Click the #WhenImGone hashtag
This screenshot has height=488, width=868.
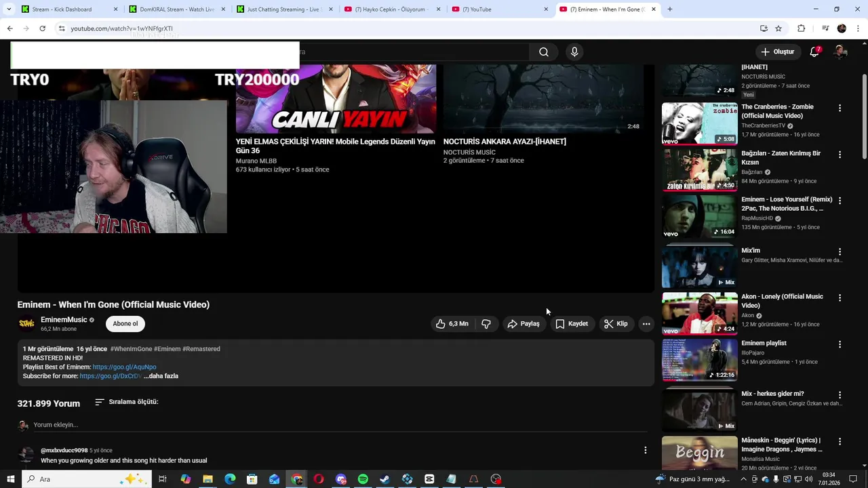pyautogui.click(x=132, y=349)
